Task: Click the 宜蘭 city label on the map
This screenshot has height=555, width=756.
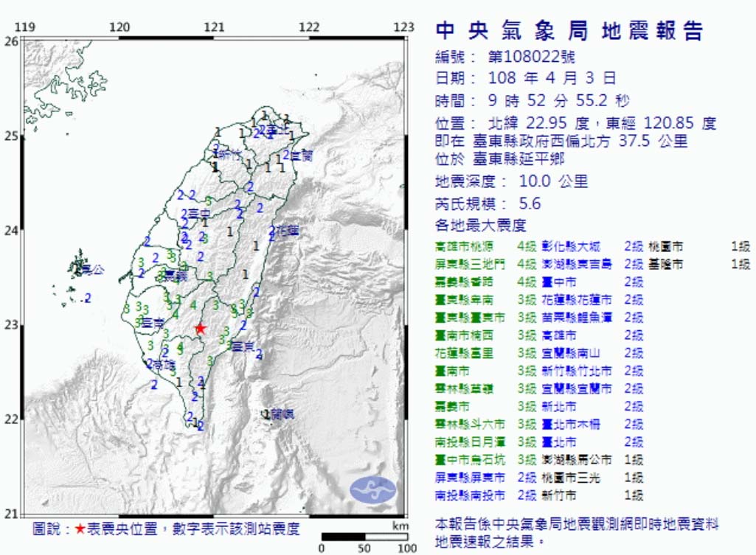Action: click(x=302, y=156)
